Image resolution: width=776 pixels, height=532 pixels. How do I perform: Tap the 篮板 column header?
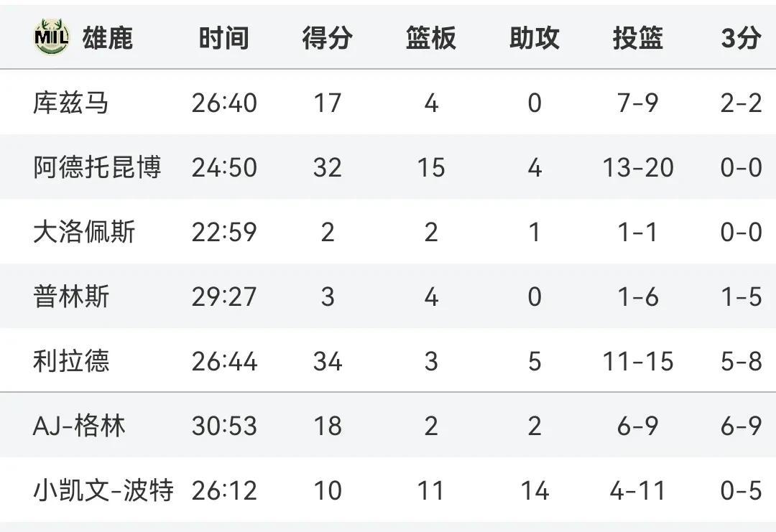tap(430, 38)
